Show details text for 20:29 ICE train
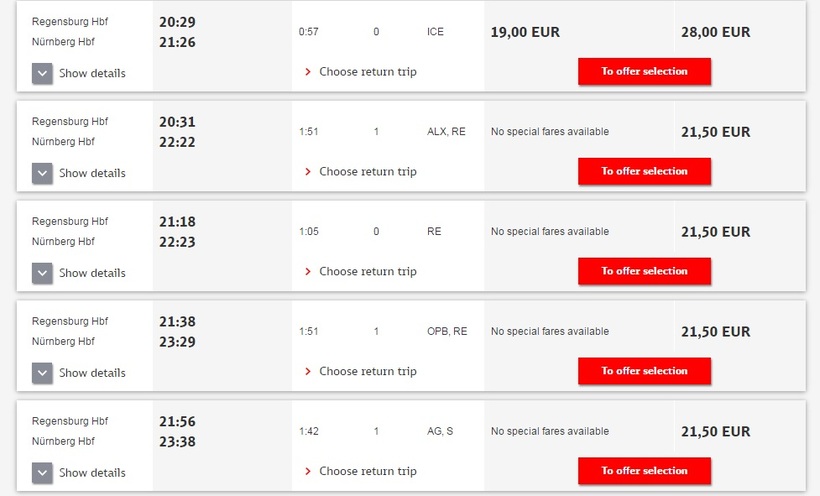The height and width of the screenshot is (496, 820). [x=92, y=73]
